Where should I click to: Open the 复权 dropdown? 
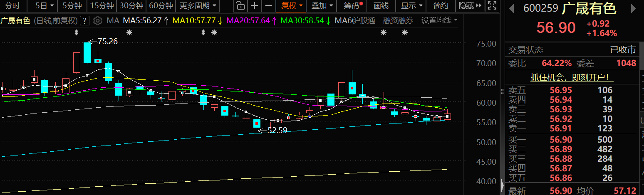292,6
